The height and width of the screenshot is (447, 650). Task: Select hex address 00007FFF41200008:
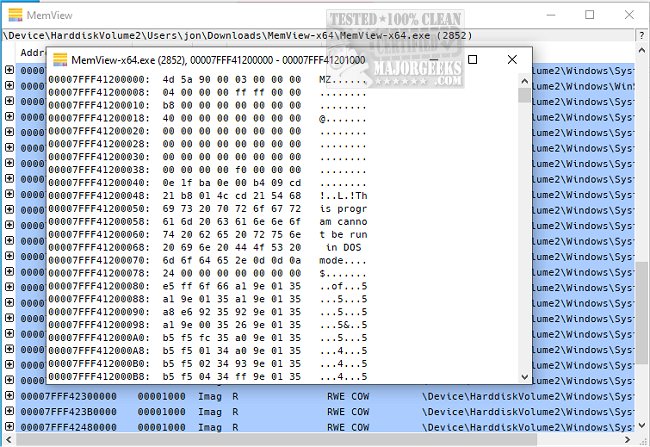99,92
